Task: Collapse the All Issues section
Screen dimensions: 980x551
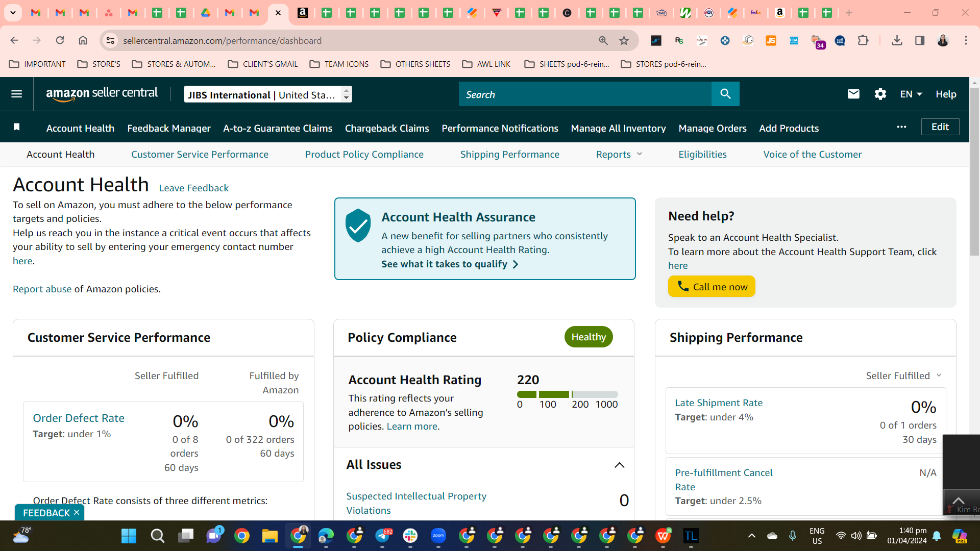Action: click(x=619, y=465)
